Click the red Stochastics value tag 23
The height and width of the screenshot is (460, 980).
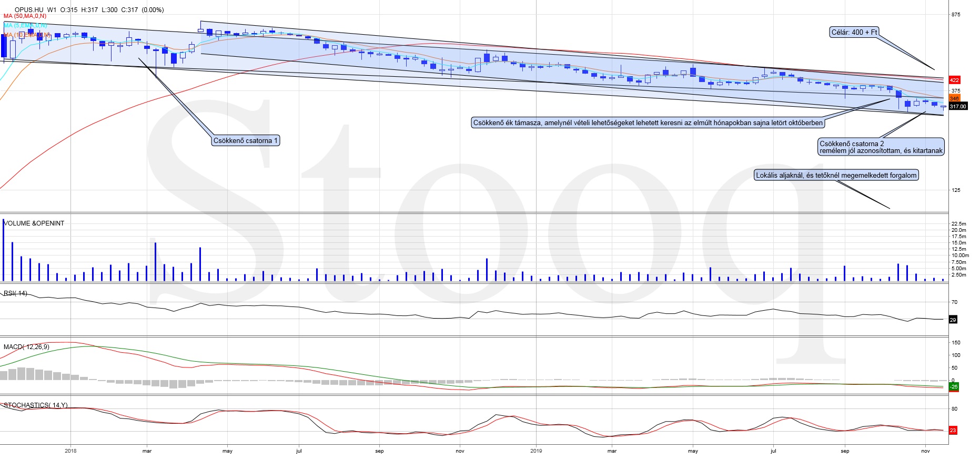coord(953,430)
